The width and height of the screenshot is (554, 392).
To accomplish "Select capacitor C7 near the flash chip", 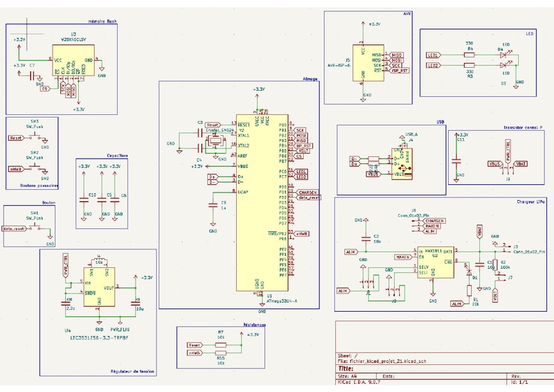I will [32, 75].
